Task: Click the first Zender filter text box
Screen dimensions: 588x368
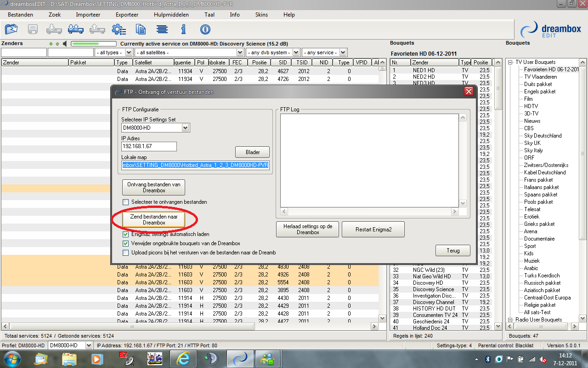Action: (24, 52)
